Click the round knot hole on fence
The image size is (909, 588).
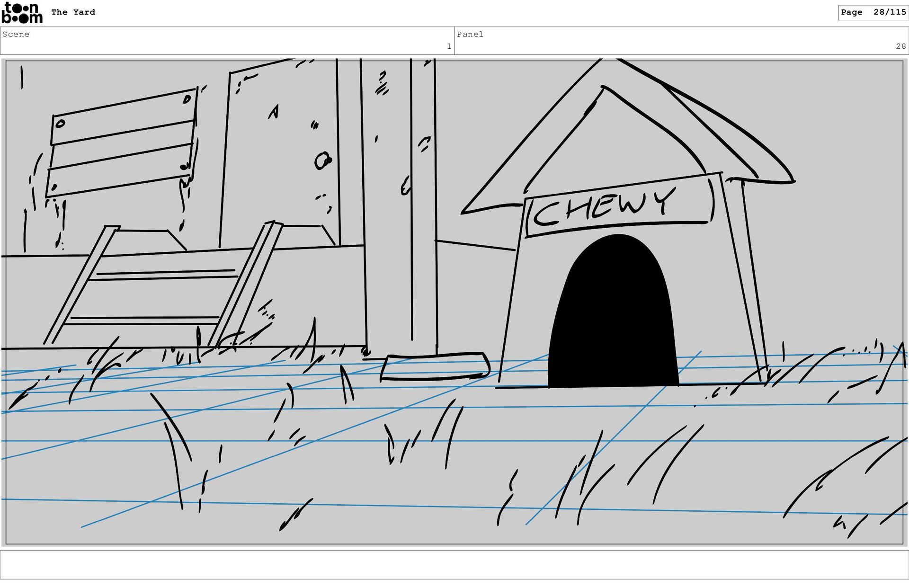click(322, 161)
